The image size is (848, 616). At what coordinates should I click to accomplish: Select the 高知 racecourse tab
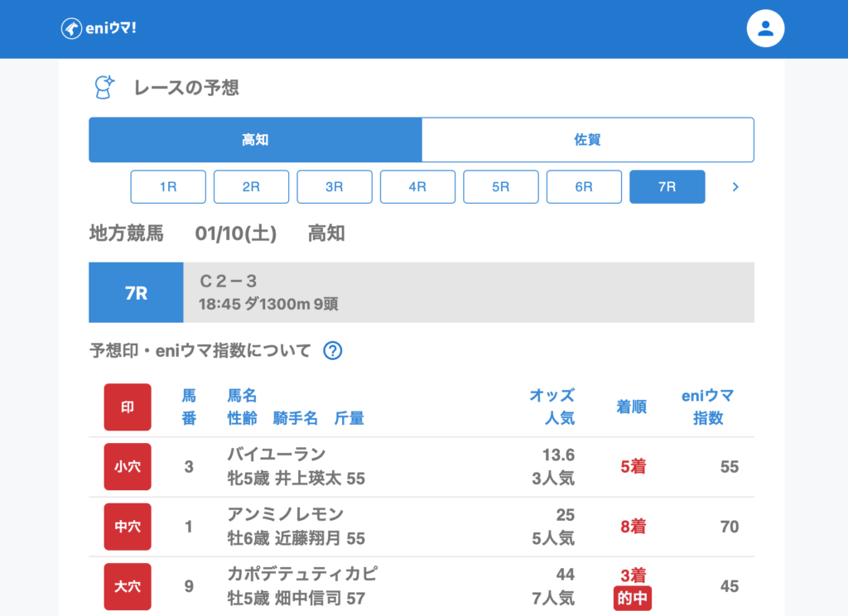click(x=255, y=140)
